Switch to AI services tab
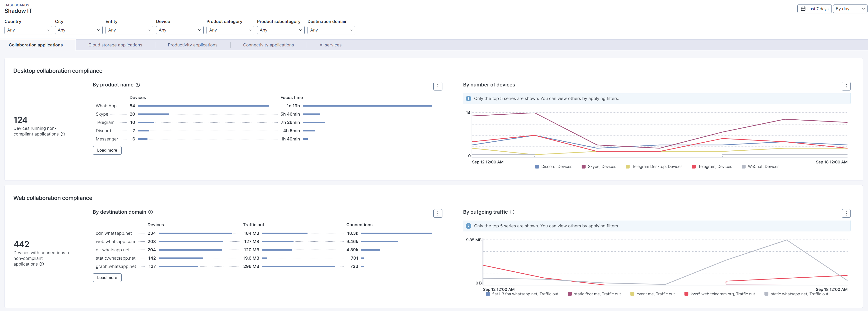 click(330, 45)
